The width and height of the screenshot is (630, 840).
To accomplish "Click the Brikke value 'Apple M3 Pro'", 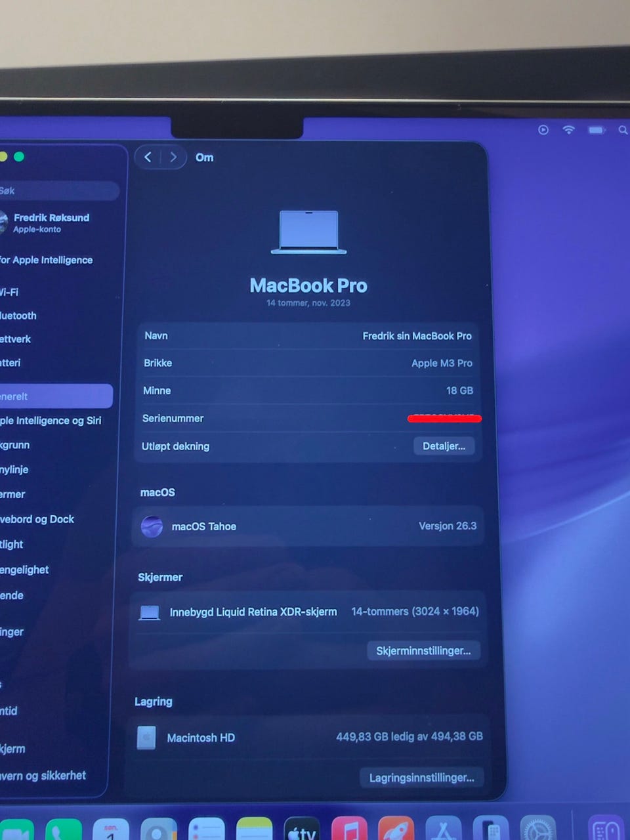I will click(x=442, y=363).
